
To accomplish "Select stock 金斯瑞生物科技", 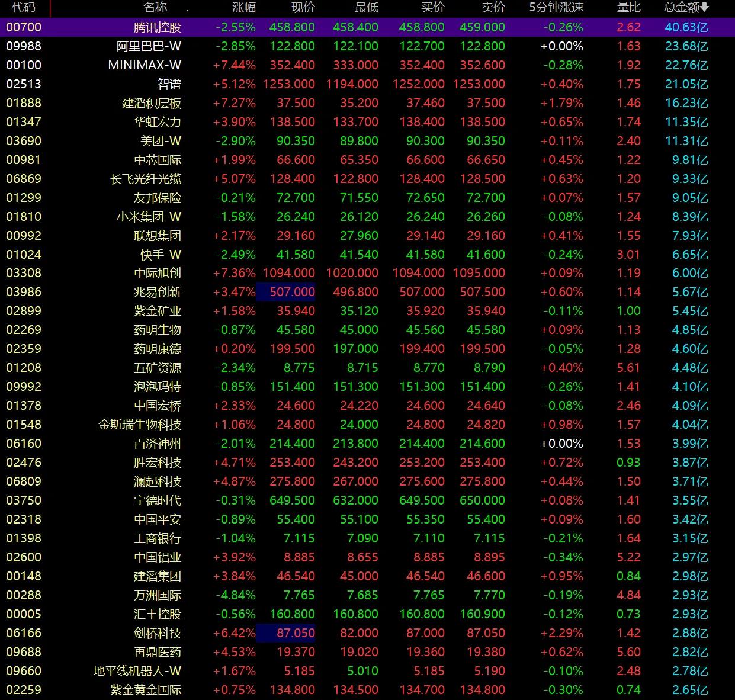I will pos(140,425).
